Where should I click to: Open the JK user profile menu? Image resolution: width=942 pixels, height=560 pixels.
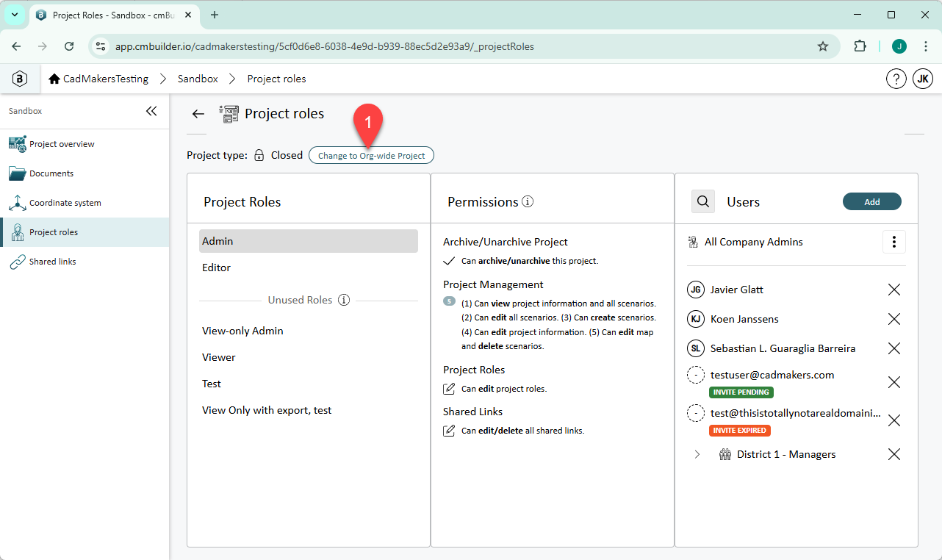923,79
